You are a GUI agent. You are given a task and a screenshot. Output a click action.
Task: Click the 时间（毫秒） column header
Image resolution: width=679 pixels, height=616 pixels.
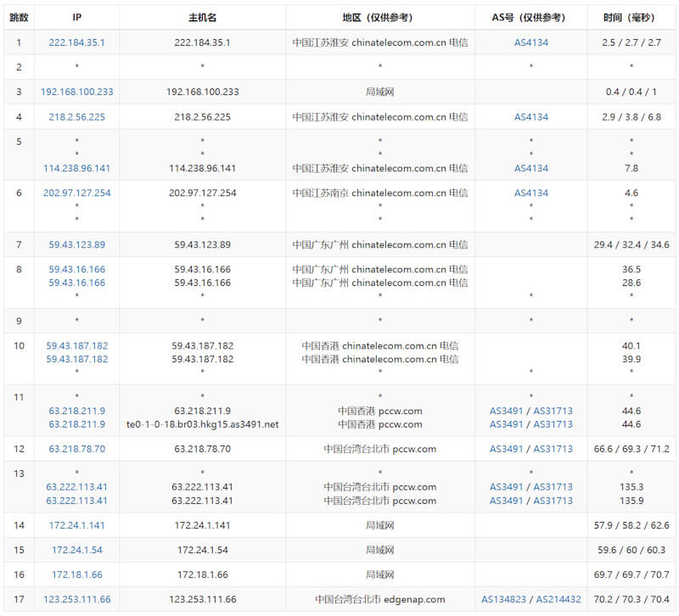(x=631, y=17)
